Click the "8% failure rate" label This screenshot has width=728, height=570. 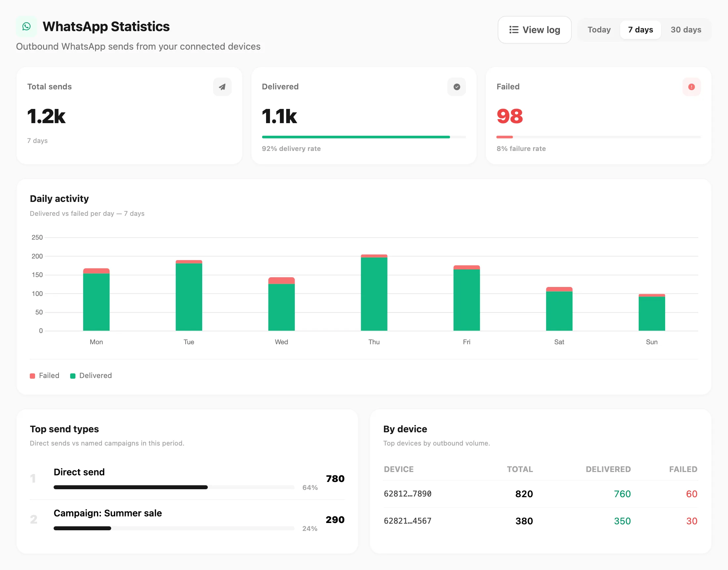tap(521, 149)
